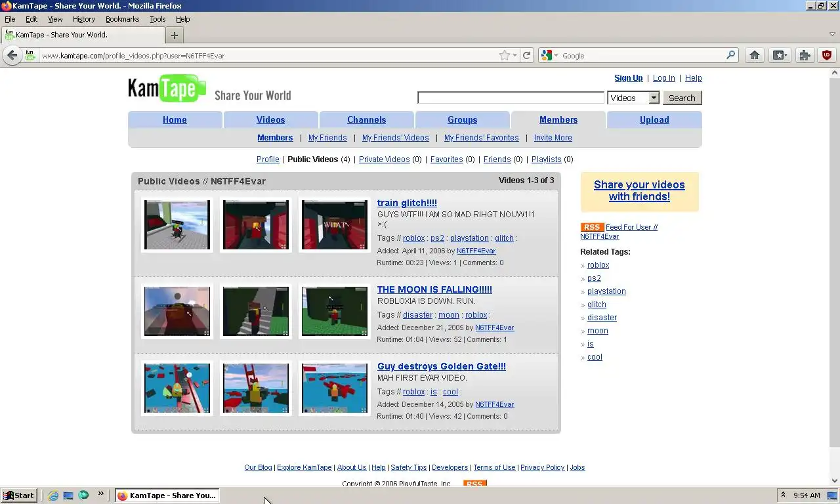Open the train glitch!!!! video title

click(x=407, y=203)
